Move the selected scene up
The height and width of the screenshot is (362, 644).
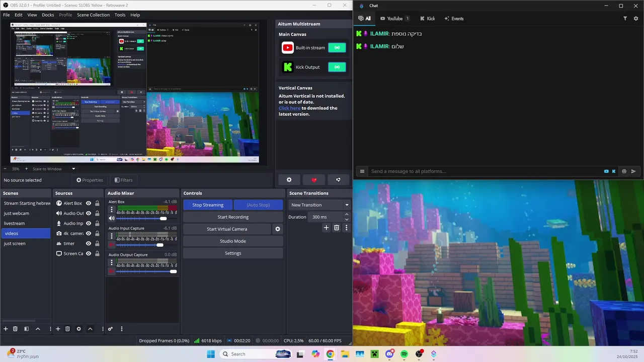pos(38,329)
